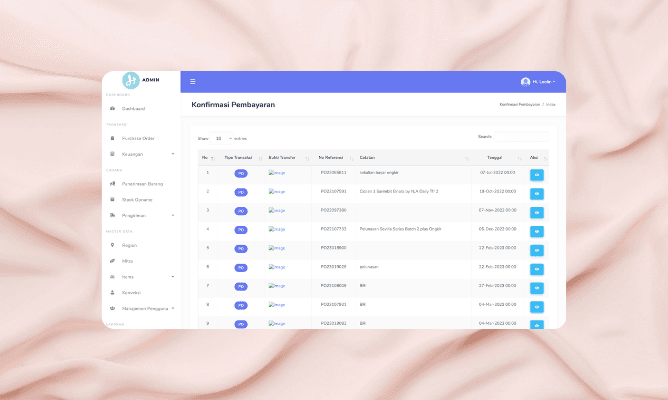Click the Konfirmasi Pembayaran page heading
668x400 pixels.
[233, 105]
